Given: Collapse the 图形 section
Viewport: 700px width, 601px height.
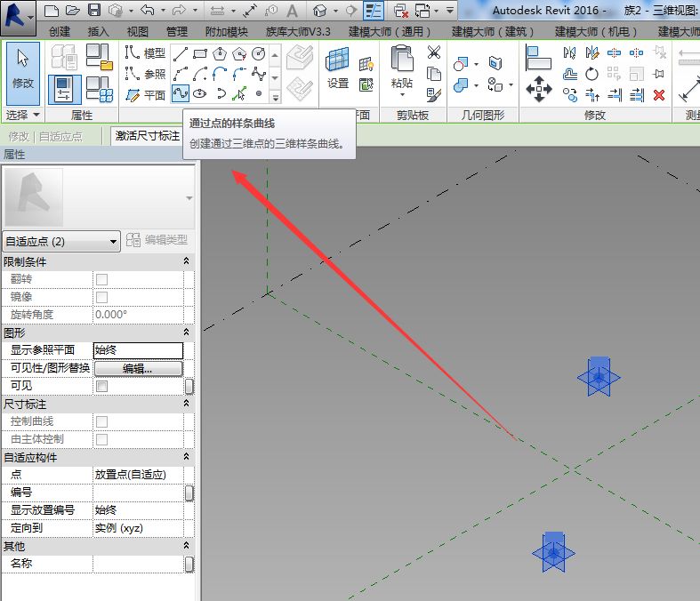Looking at the screenshot, I should point(186,333).
